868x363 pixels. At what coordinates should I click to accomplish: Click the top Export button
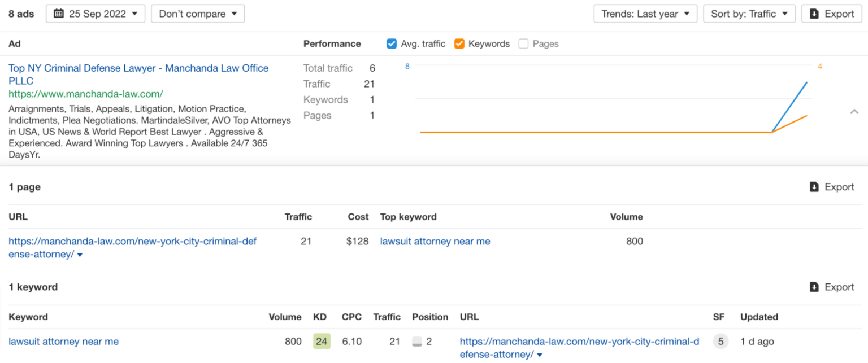(x=832, y=14)
